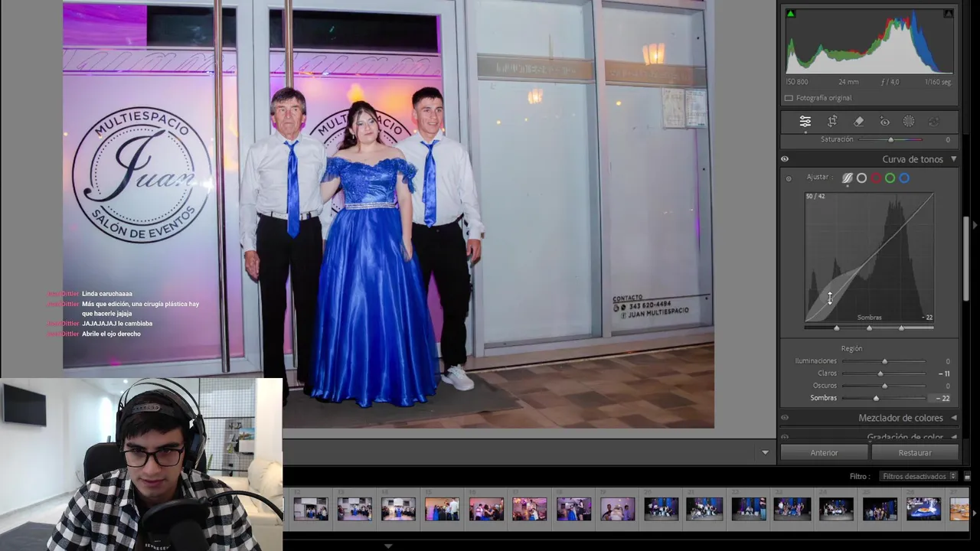The image size is (980, 551).
Task: Click the 24 mm focal length text
Action: pyautogui.click(x=848, y=82)
